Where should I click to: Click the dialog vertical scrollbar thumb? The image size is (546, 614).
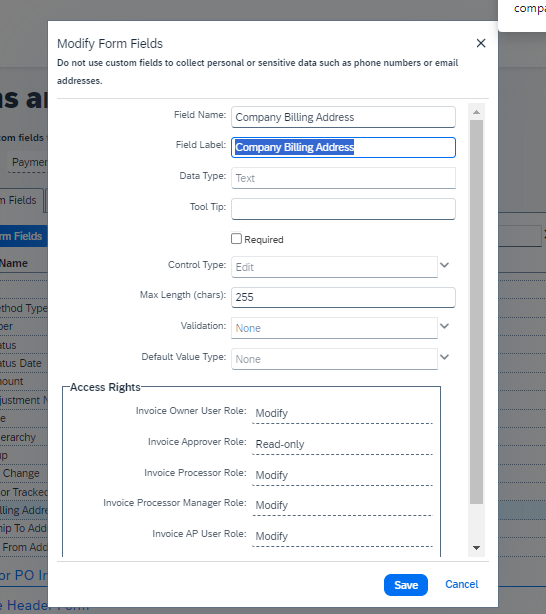476,312
